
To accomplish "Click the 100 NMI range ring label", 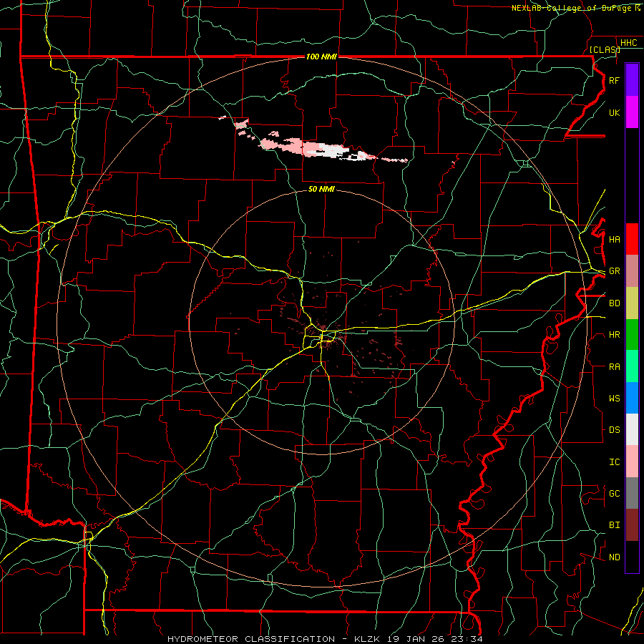I will (x=321, y=57).
